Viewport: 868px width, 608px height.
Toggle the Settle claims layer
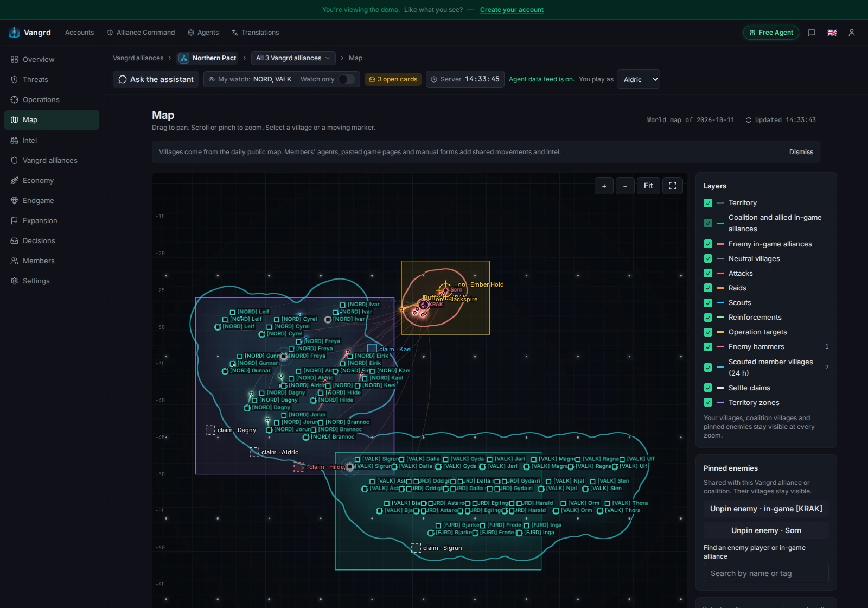click(x=708, y=388)
